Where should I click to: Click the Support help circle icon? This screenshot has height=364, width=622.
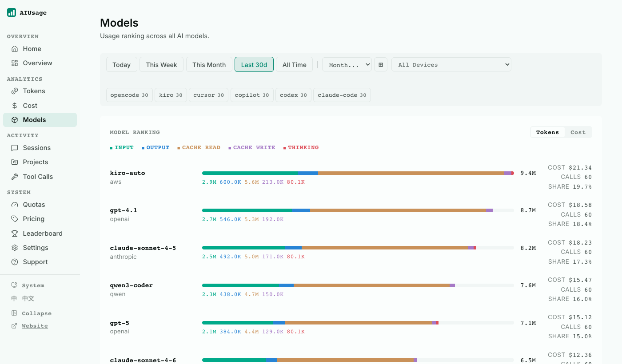coord(15,262)
